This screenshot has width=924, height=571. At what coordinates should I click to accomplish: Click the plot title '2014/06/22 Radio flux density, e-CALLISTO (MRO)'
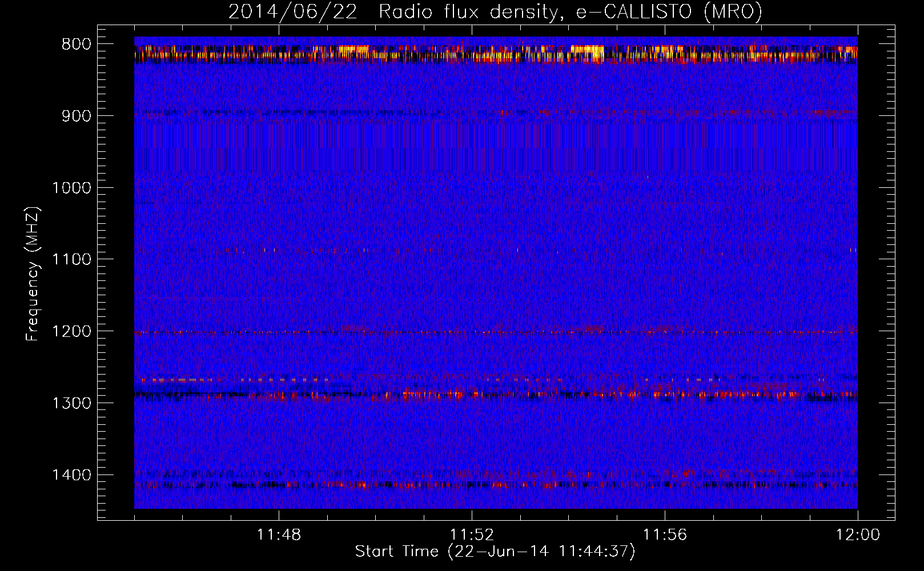point(495,11)
